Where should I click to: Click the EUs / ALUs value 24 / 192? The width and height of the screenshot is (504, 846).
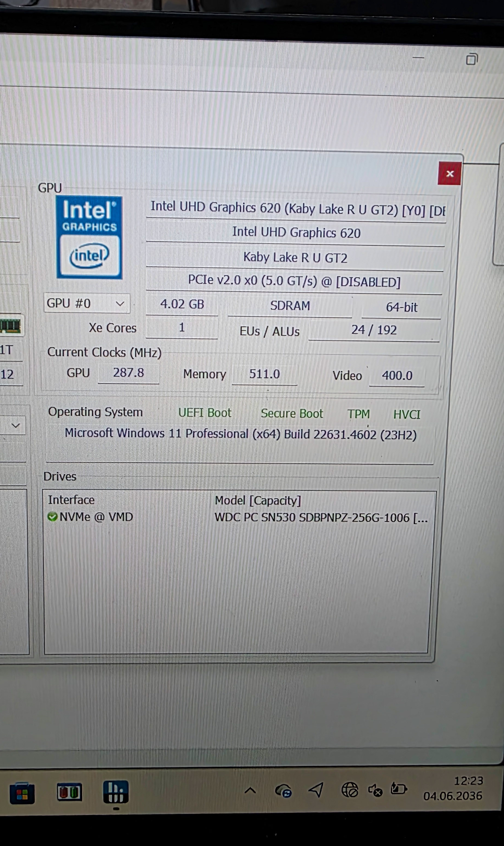374,330
